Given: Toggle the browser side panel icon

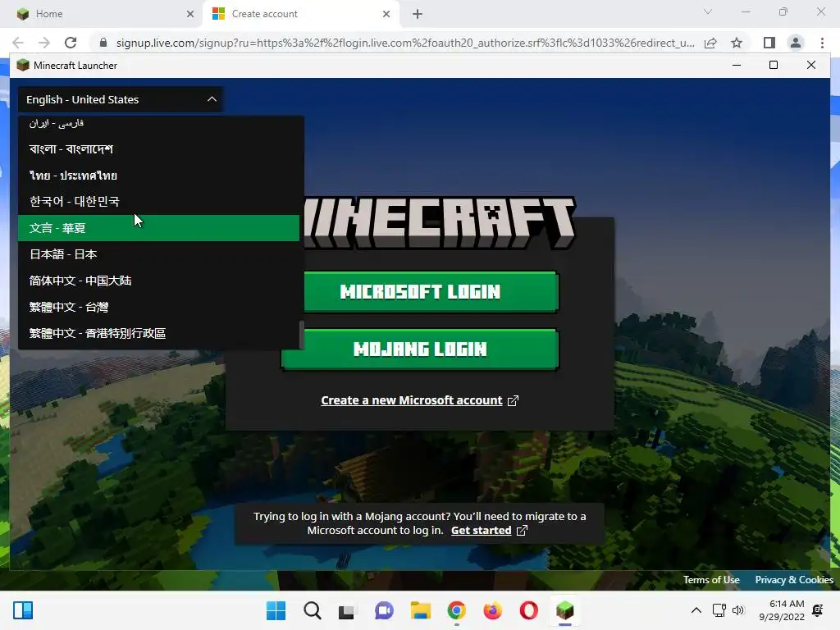Looking at the screenshot, I should [769, 43].
